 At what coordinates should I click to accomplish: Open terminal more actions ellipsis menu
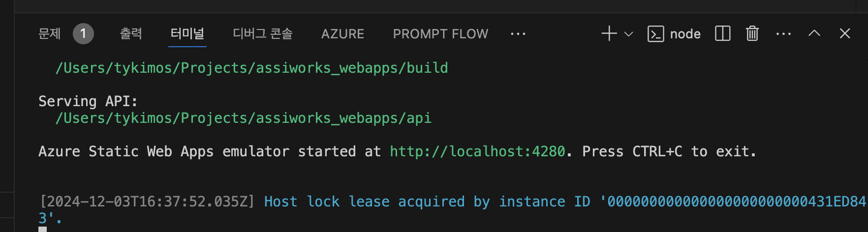coord(783,34)
